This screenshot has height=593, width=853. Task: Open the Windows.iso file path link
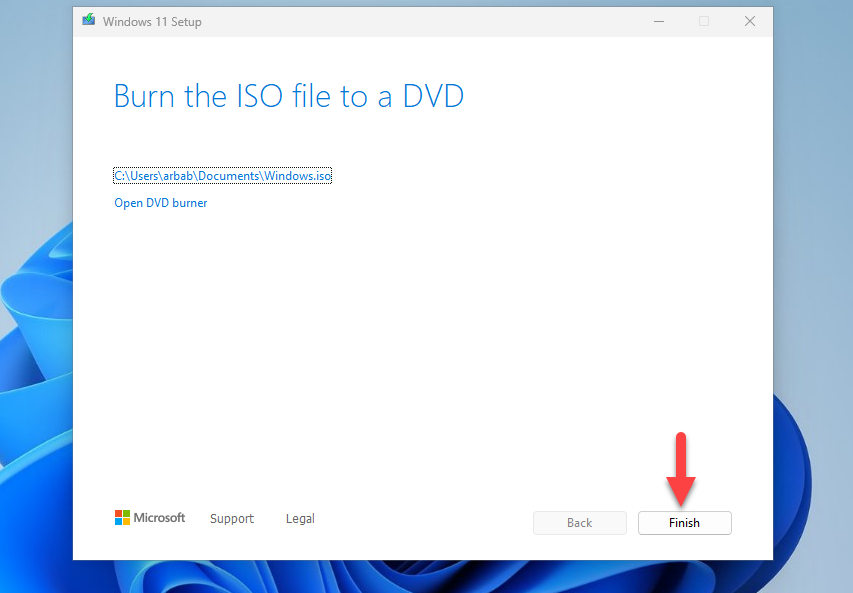[x=222, y=176]
